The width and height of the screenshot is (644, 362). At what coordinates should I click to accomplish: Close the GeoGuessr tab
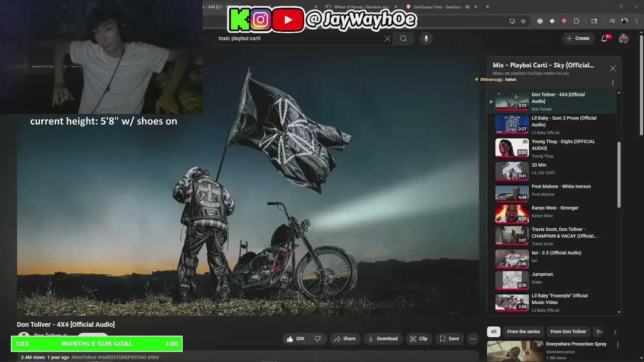tap(475, 7)
